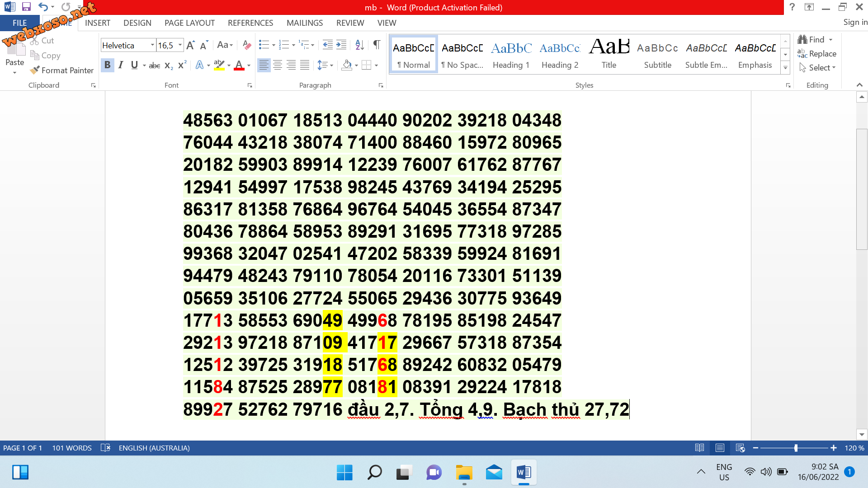The image size is (868, 488).
Task: Click the Text highlight color icon
Action: tap(219, 65)
